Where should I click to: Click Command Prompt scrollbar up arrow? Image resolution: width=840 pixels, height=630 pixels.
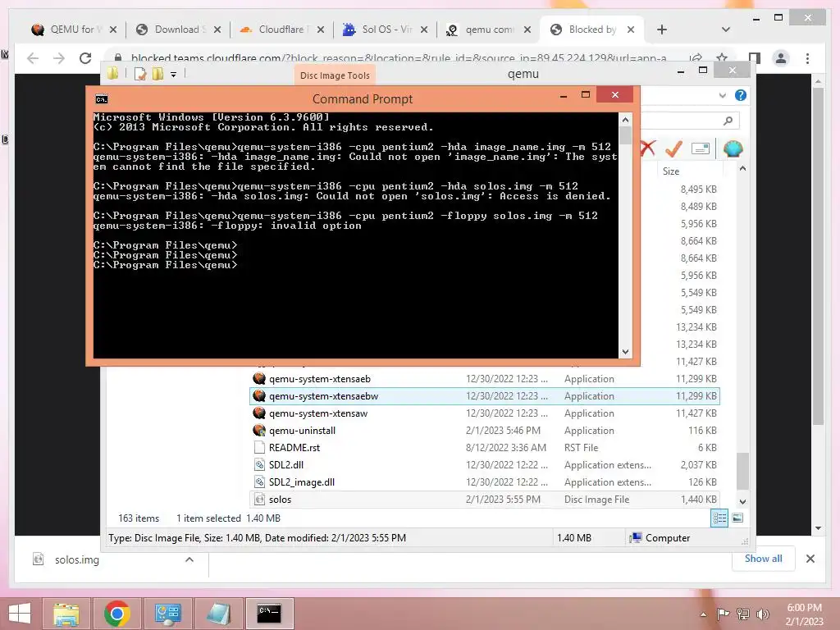click(x=625, y=118)
